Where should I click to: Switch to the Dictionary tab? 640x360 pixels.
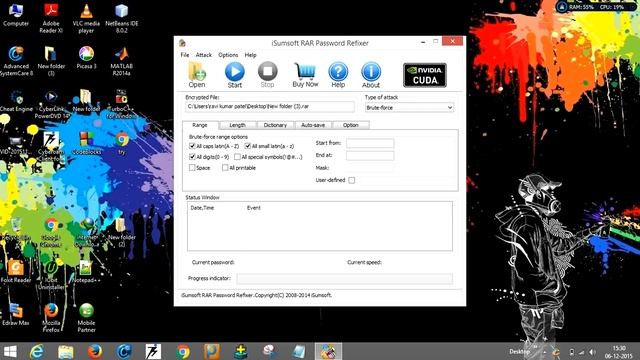[275, 125]
